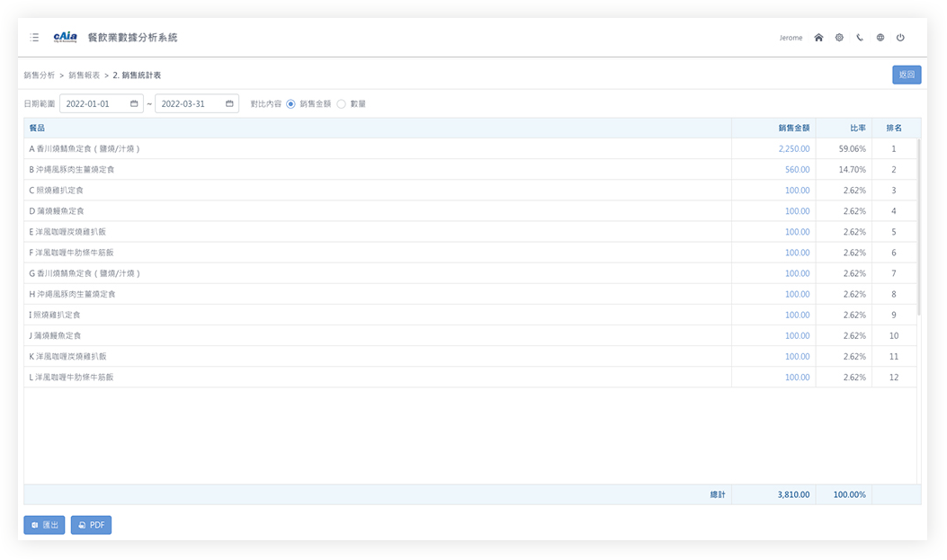Click rank 12 cell
Screen dimensions: 947x560
point(894,378)
